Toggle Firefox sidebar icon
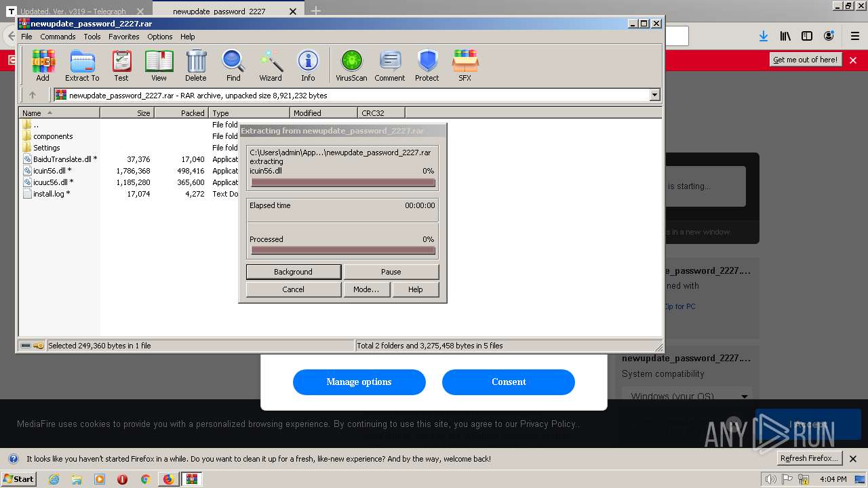 (807, 36)
